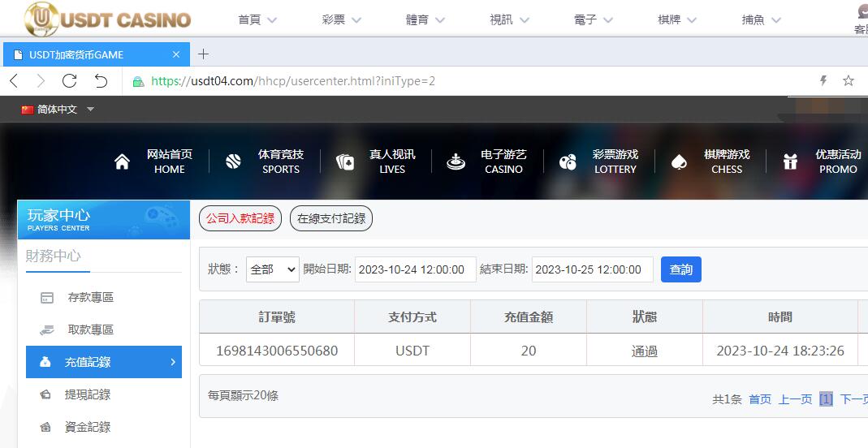The height and width of the screenshot is (448, 868).
Task: Click the basketball icon beside 体育竞技
Action: pos(233,162)
